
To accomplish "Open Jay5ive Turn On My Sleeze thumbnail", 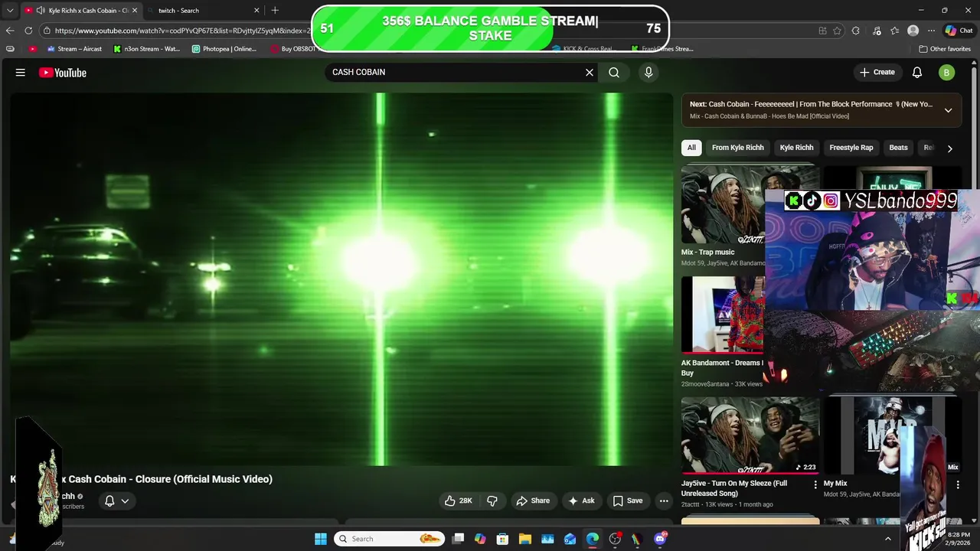I will [x=750, y=435].
